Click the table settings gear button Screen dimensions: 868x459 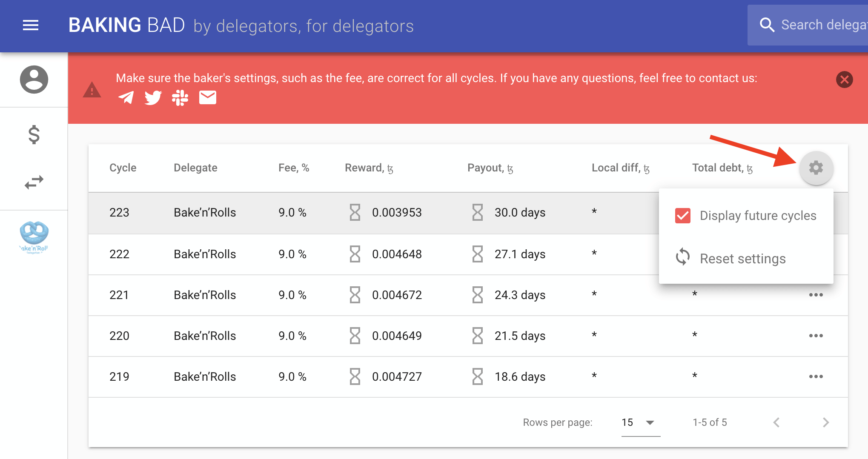coord(816,168)
